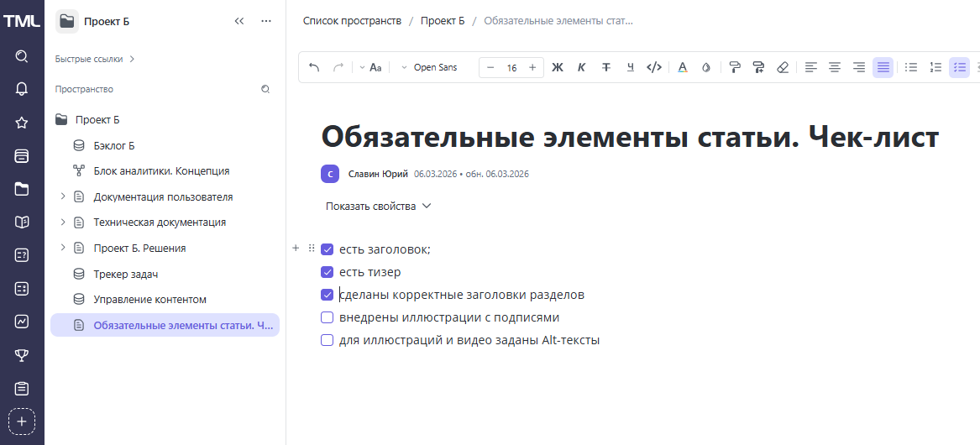Click the font size field showing 16
Screen dimensions: 980x445
click(x=512, y=67)
